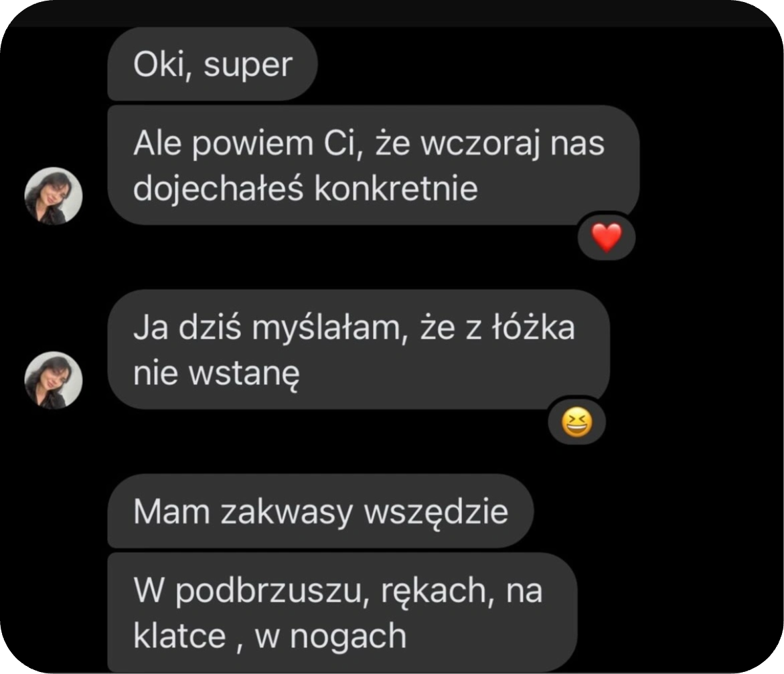Click the word 'klatce'
Screen dimensions: 784x674
[179, 635]
